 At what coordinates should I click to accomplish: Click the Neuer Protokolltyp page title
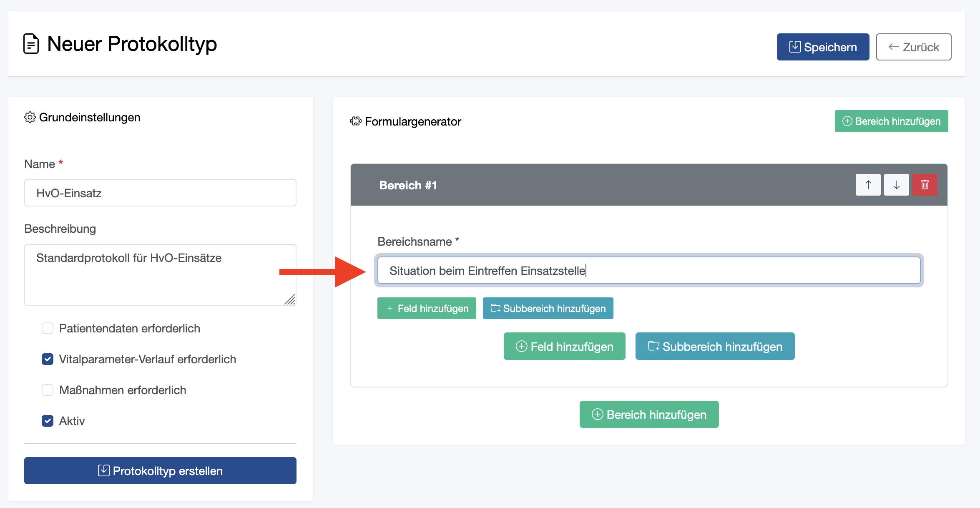(x=132, y=44)
